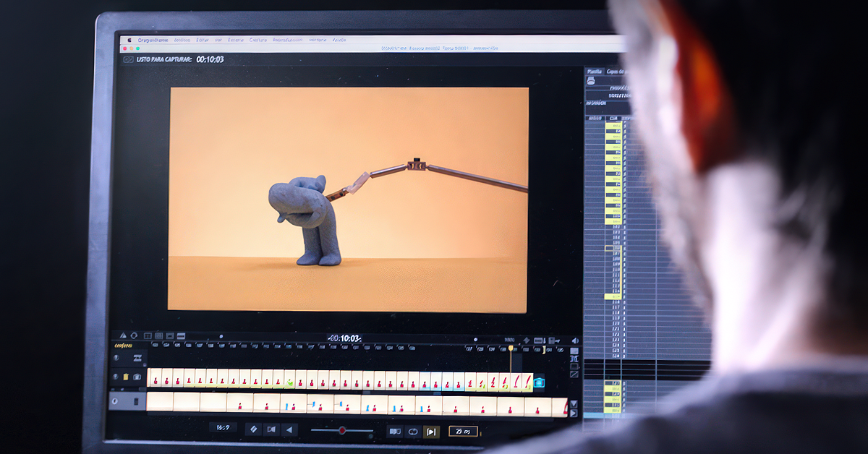Click the icon left of LISTO PARA CAPTURAR
868x454 pixels.
128,59
